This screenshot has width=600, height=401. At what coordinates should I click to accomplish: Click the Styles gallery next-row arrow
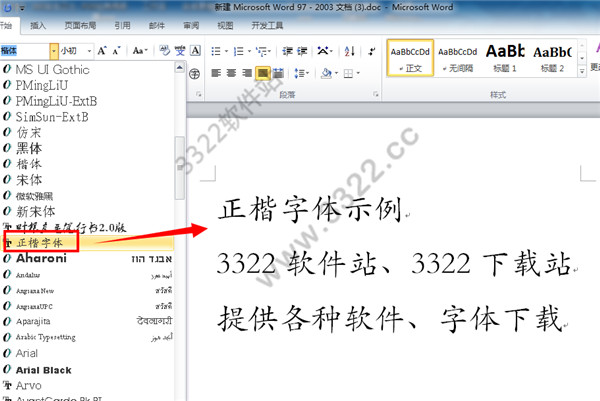(x=582, y=58)
